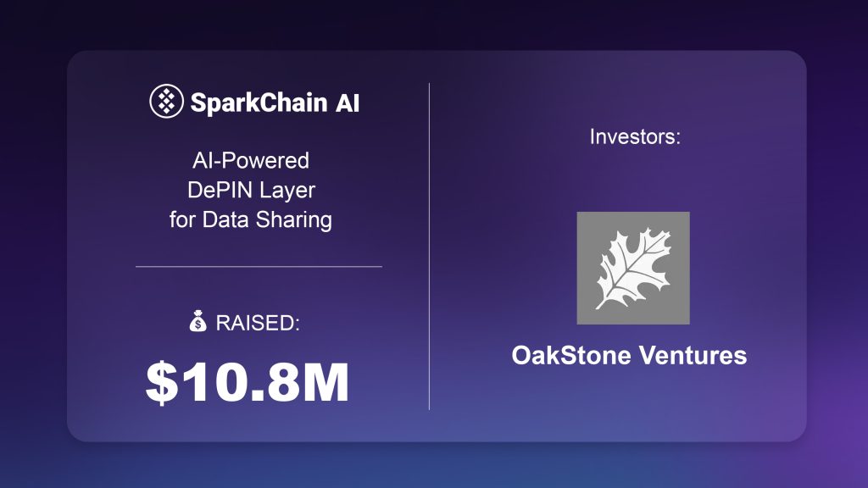868x488 pixels.
Task: Click the word "for" in the tagline
Action: (x=182, y=220)
